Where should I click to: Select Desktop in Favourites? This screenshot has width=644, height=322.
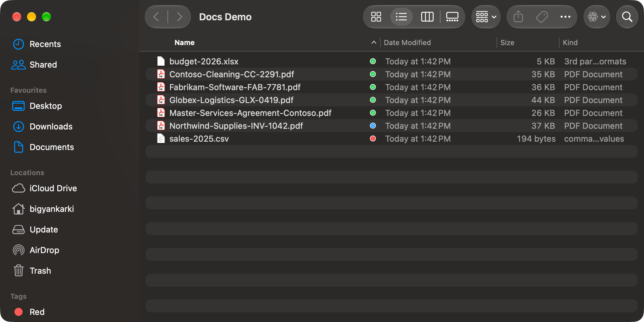coord(46,106)
